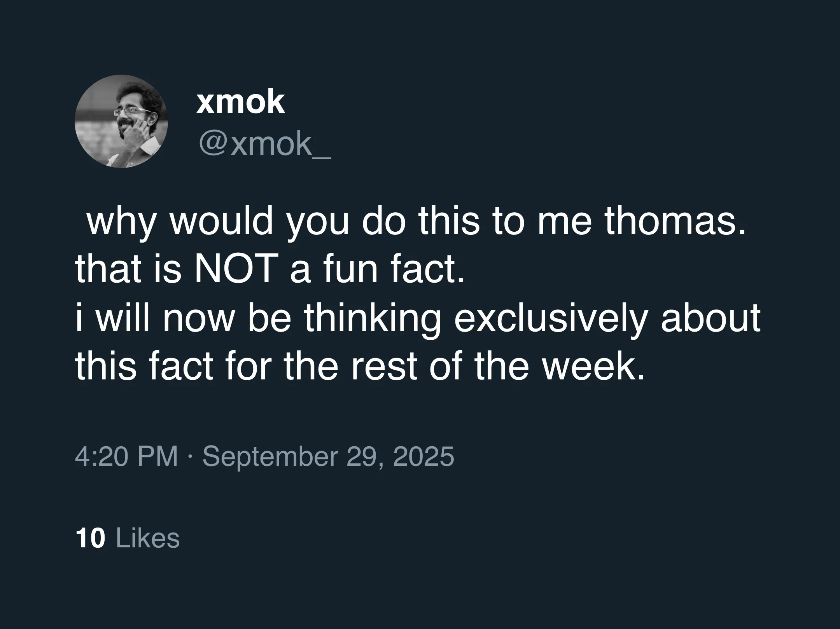Viewport: 840px width, 629px height.
Task: Click the xmok profile picture
Action: point(121,121)
